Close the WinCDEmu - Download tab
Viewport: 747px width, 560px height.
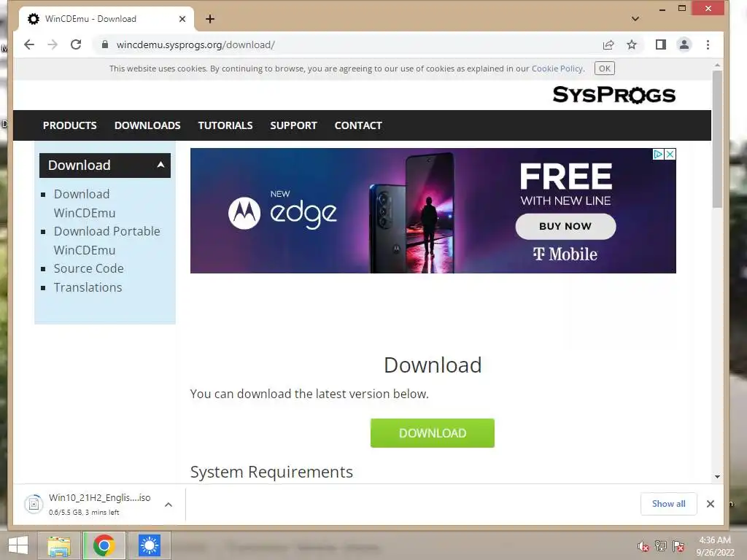182,19
